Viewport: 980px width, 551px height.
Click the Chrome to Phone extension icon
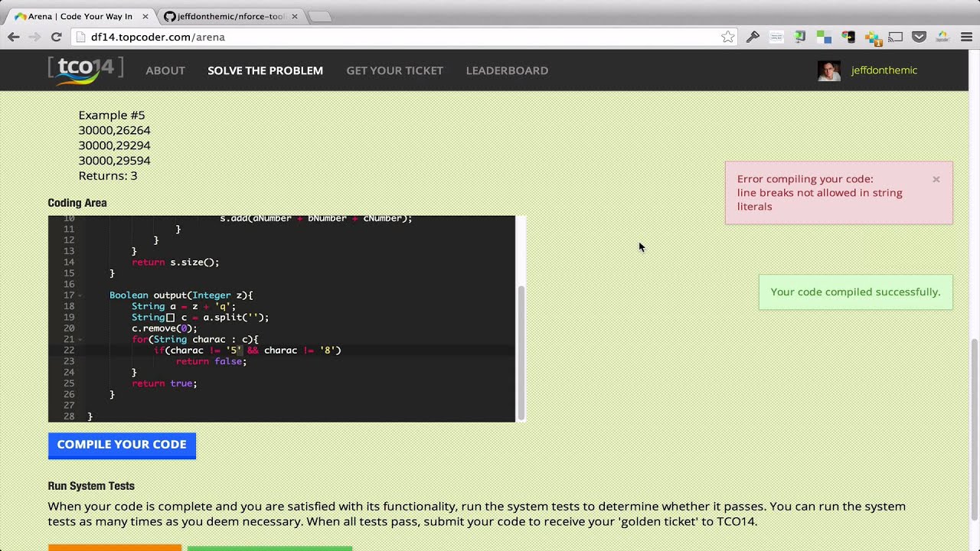(x=848, y=37)
